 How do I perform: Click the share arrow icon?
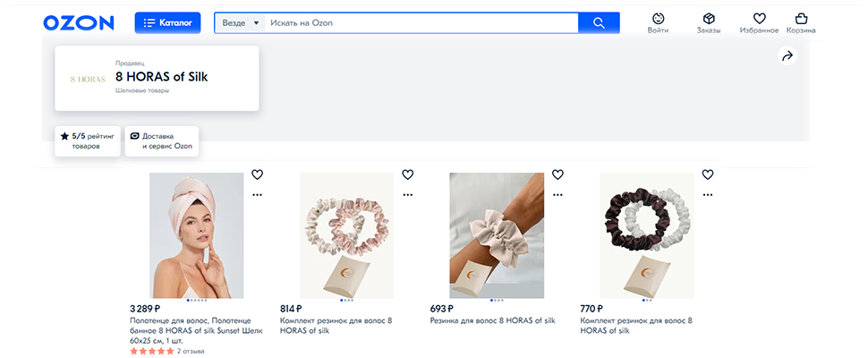[x=787, y=55]
